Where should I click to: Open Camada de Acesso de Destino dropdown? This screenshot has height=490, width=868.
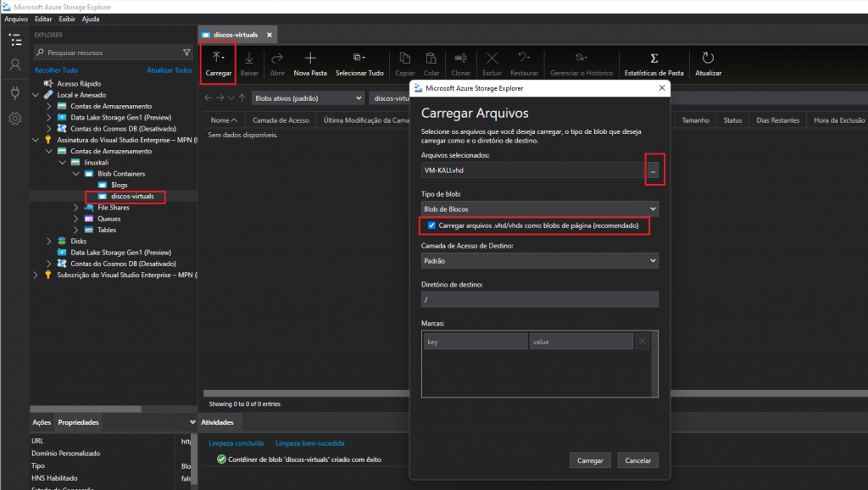(540, 261)
